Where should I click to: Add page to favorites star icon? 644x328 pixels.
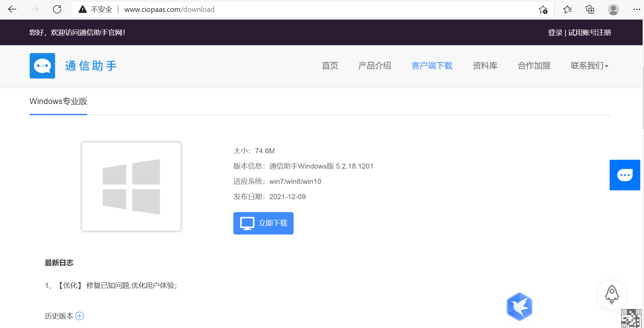pyautogui.click(x=543, y=10)
